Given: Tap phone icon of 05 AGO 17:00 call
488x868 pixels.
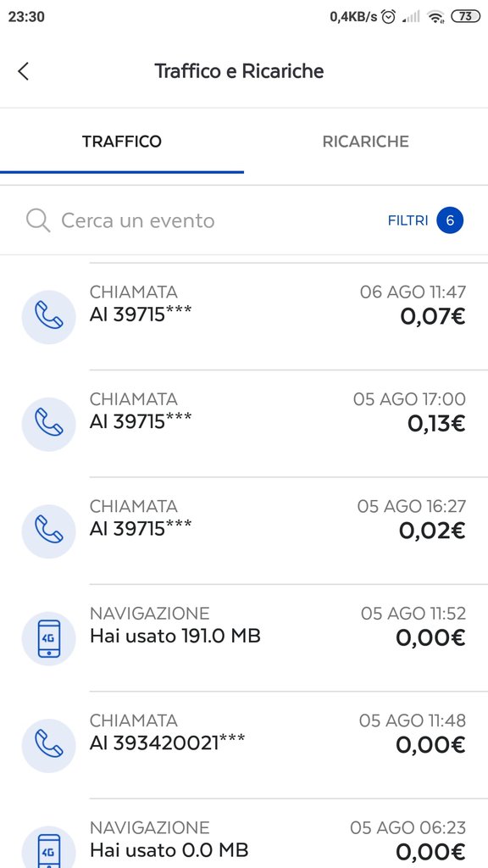Looking at the screenshot, I should click(x=48, y=424).
